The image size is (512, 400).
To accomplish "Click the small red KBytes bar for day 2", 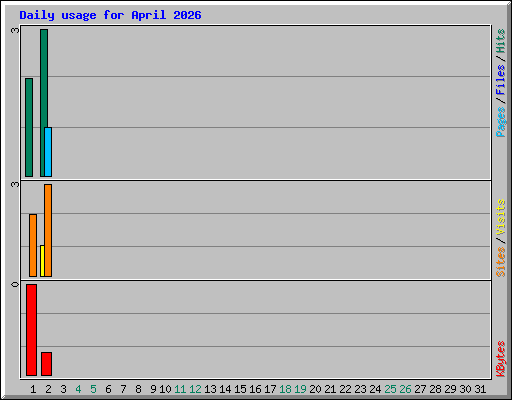I will (46, 364).
